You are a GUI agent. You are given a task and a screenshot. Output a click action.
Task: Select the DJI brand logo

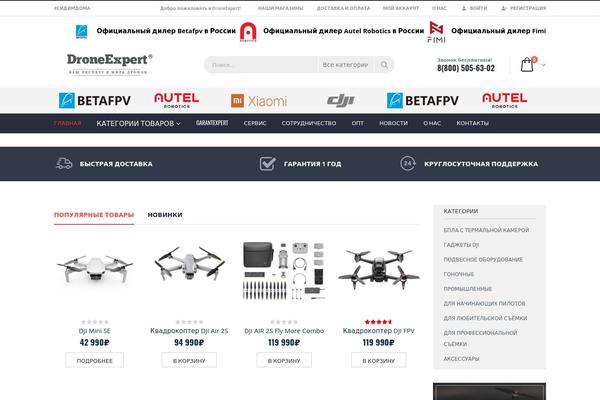pos(341,101)
